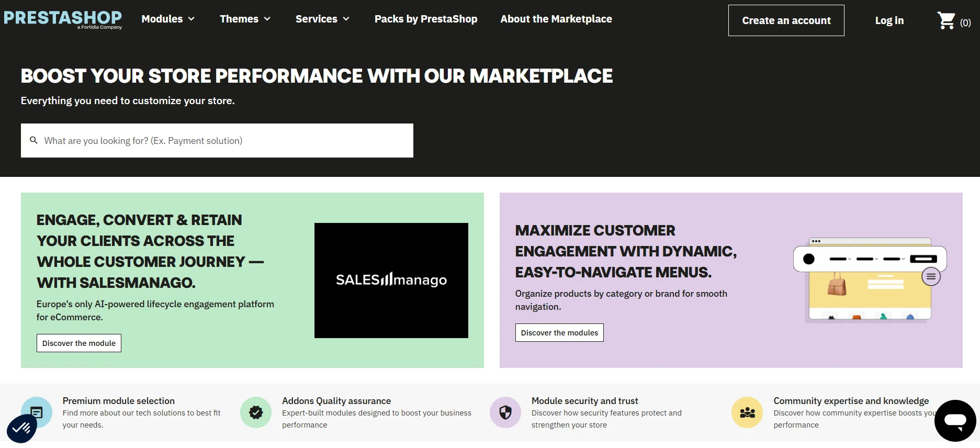Select the Premium module selection icon
The width and height of the screenshot is (980, 448).
(x=36, y=412)
